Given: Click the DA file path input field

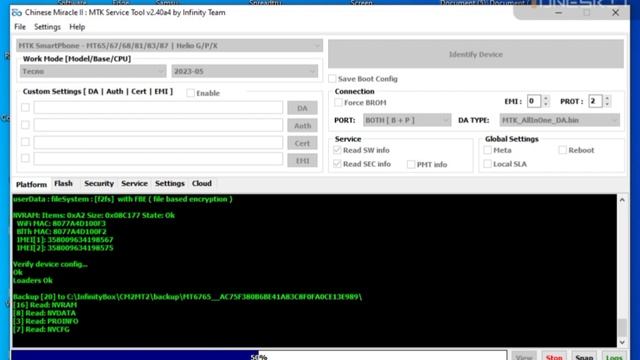Looking at the screenshot, I should pyautogui.click(x=158, y=107).
